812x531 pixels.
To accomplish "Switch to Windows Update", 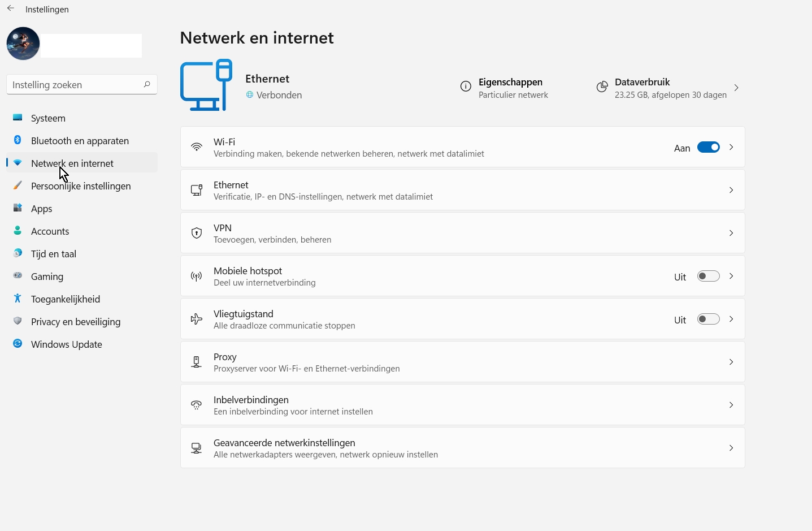I will pos(66,344).
